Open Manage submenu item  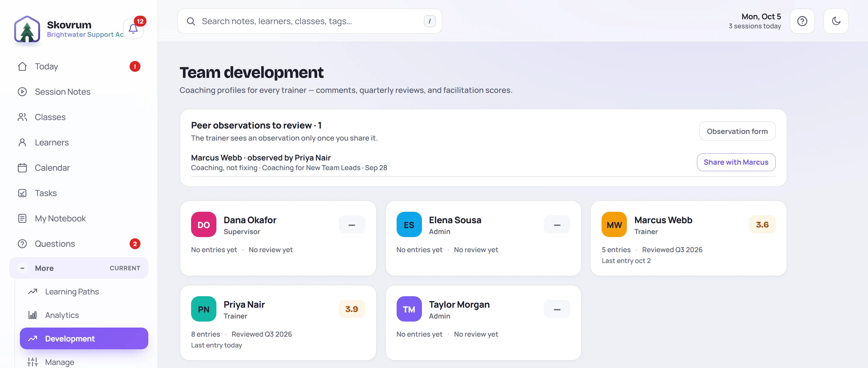(84, 362)
